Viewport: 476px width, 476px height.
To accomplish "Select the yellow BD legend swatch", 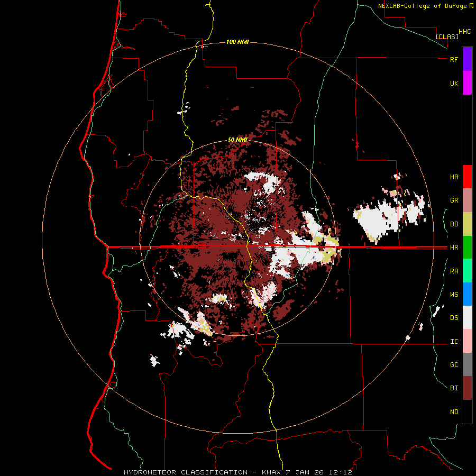I will tap(467, 224).
